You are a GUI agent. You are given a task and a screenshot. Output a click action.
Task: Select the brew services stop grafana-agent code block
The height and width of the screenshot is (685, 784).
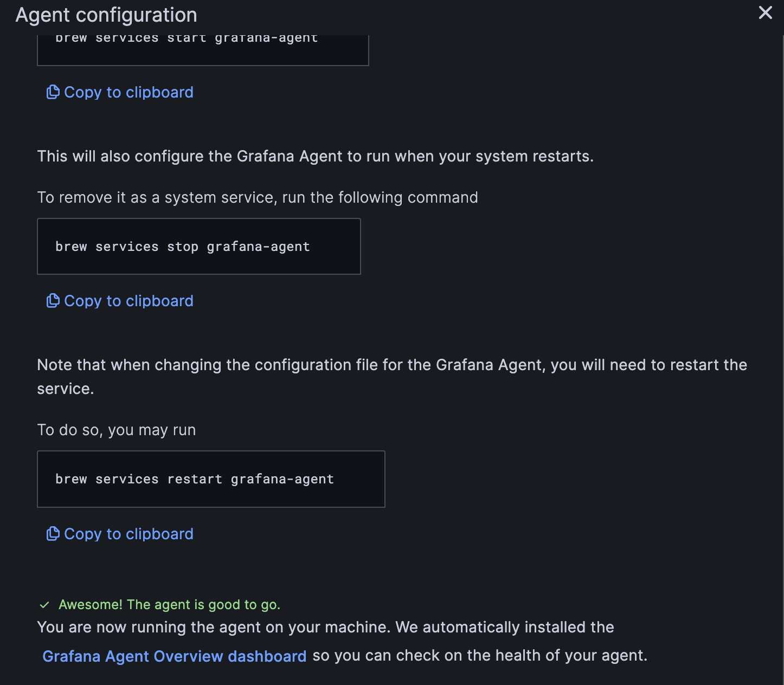click(x=182, y=247)
